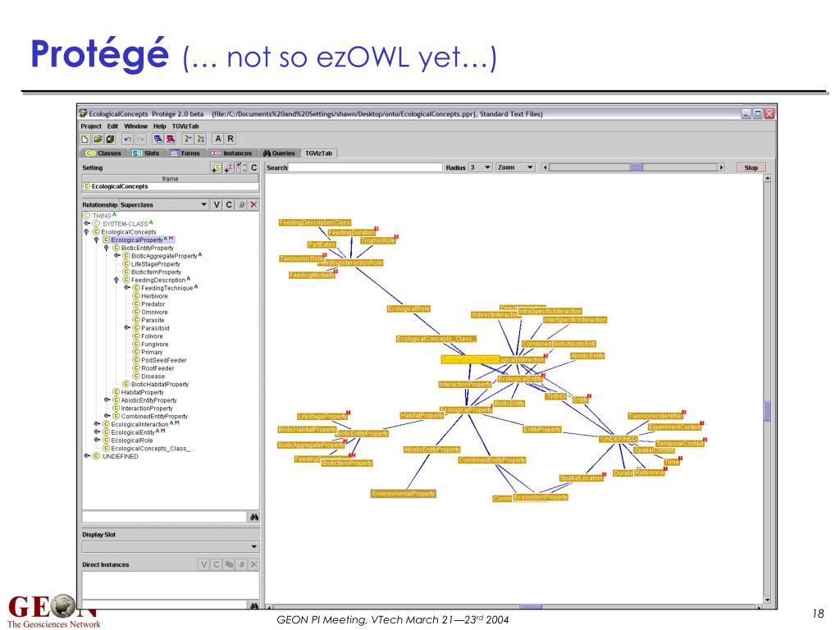
Task: Click the 'R' toolbar button
Action: point(231,139)
